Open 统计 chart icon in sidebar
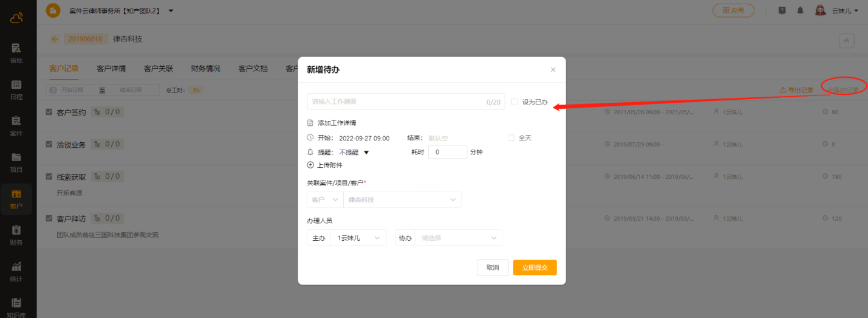868x318 pixels. 16,272
